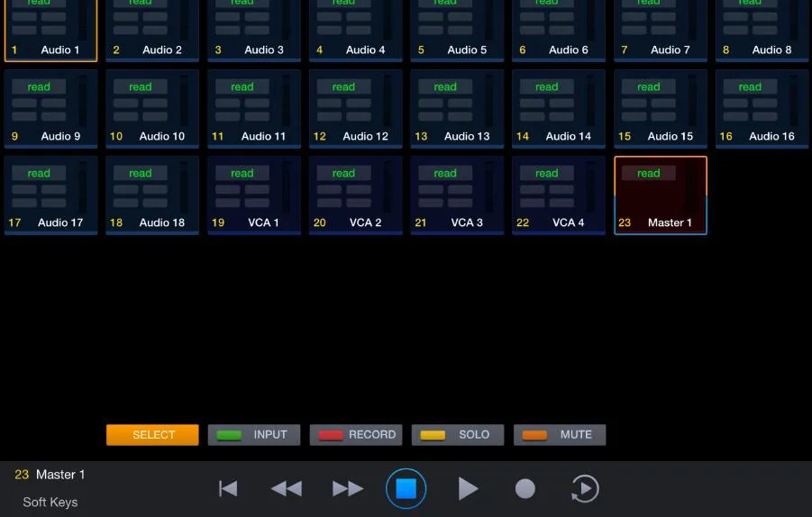Select the Audio 6 track tile
812x517 pixels.
point(559,31)
